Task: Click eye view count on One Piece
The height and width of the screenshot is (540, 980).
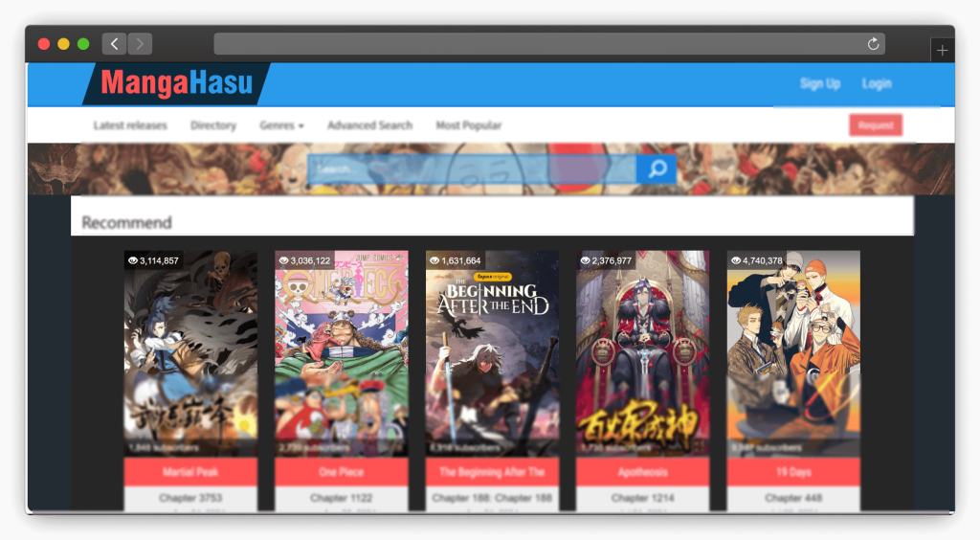Action: point(304,260)
